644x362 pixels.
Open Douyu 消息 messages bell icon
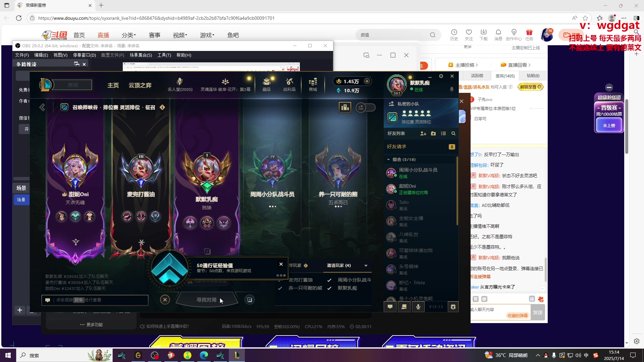(x=498, y=35)
